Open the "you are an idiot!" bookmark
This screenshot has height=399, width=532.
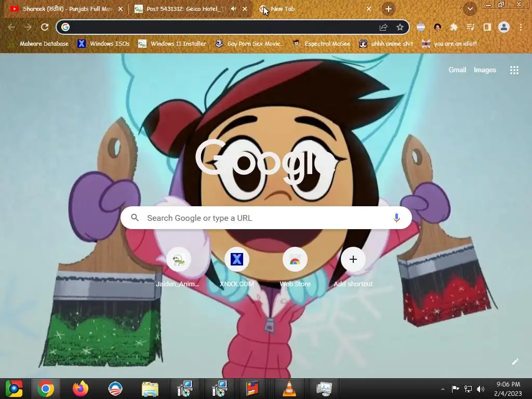449,44
